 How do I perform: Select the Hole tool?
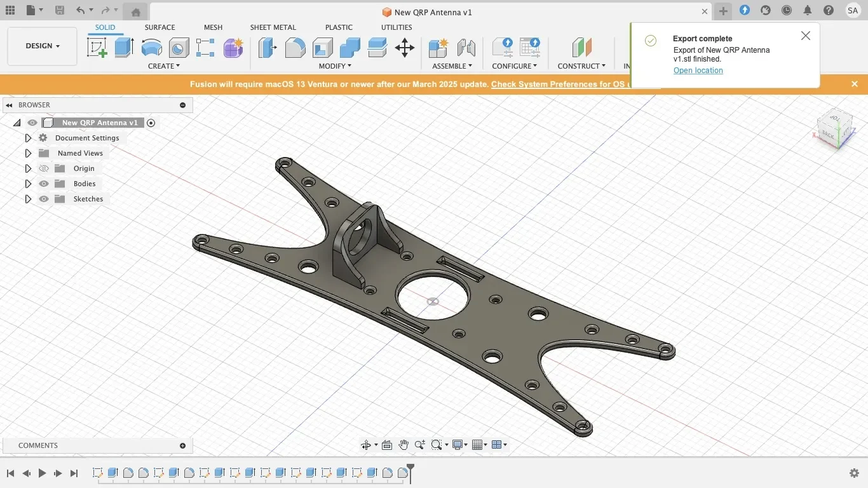[179, 48]
